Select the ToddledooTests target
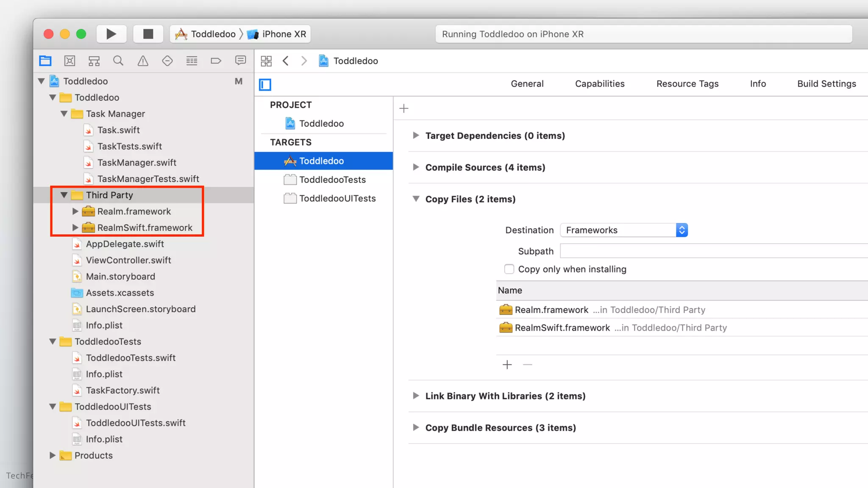Screen dimensions: 868x488 (x=332, y=180)
